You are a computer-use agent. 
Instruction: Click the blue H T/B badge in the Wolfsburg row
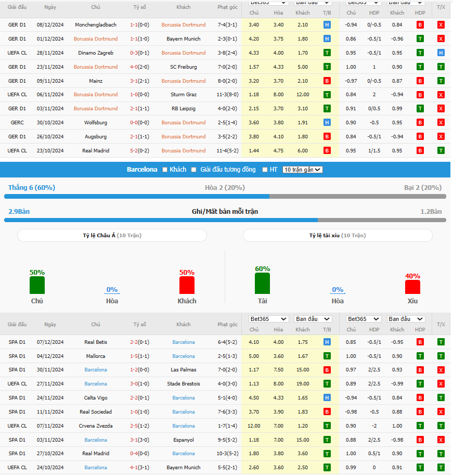pos(327,123)
